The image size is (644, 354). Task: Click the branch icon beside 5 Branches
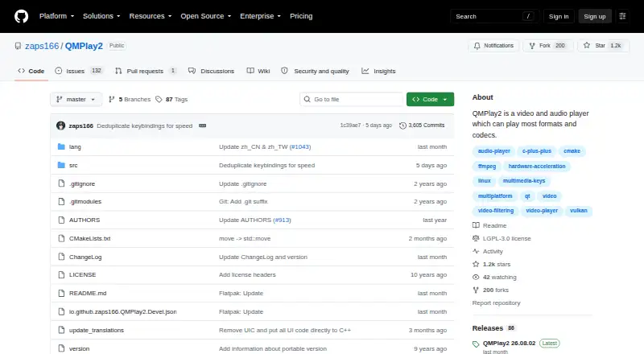pyautogui.click(x=111, y=100)
